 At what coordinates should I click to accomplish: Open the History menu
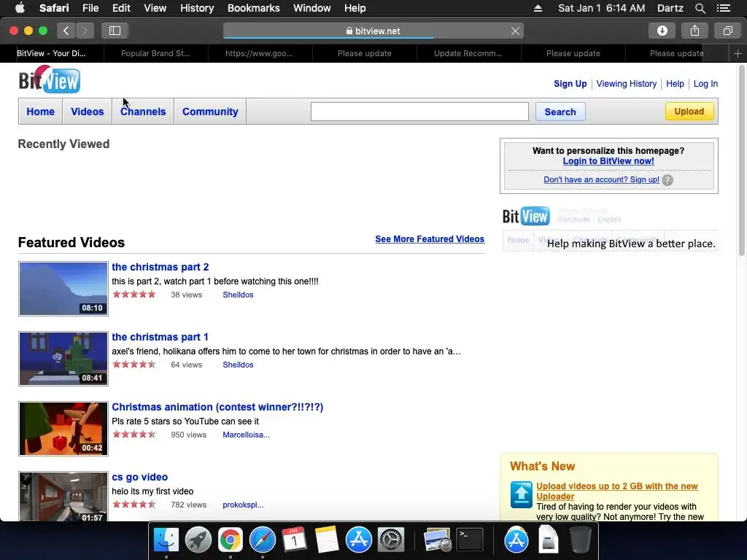click(197, 8)
